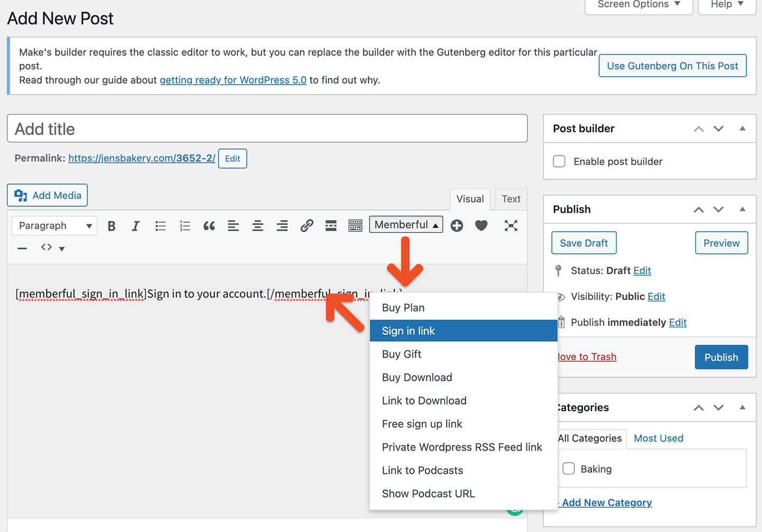Select Sign in link menu item
Viewport: 762px width, 532px height.
coord(464,331)
